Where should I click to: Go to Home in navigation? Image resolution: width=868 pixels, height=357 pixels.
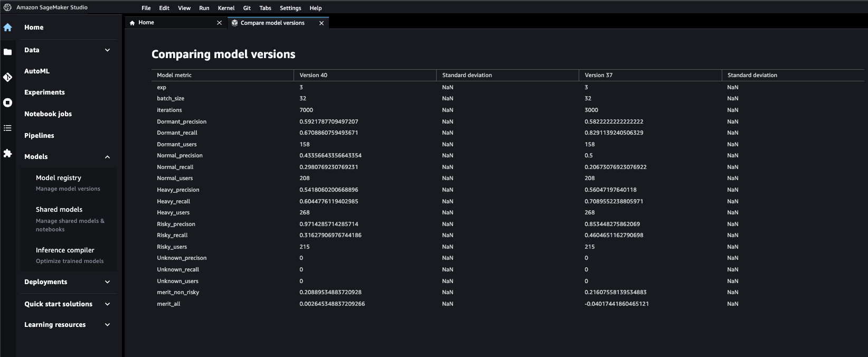click(x=34, y=27)
